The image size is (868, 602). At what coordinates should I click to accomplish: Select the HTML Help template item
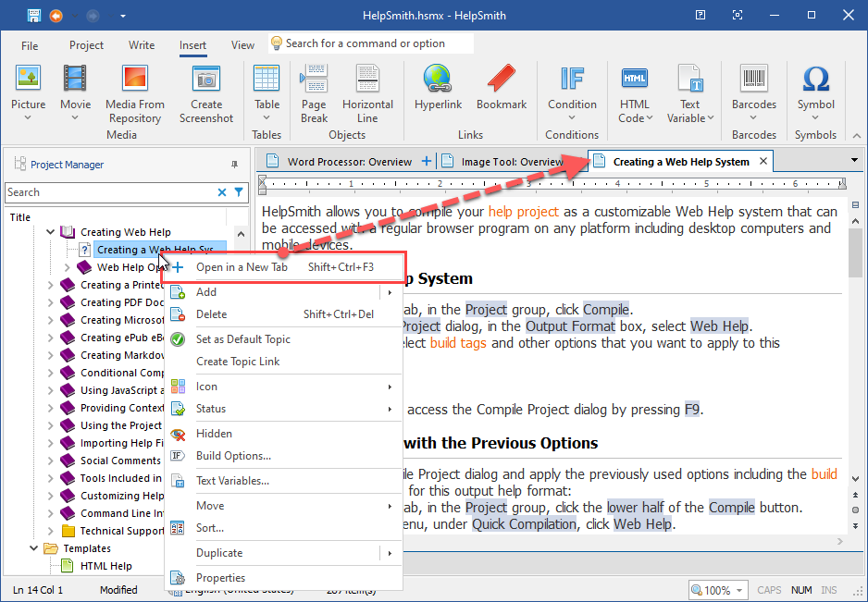click(x=105, y=566)
